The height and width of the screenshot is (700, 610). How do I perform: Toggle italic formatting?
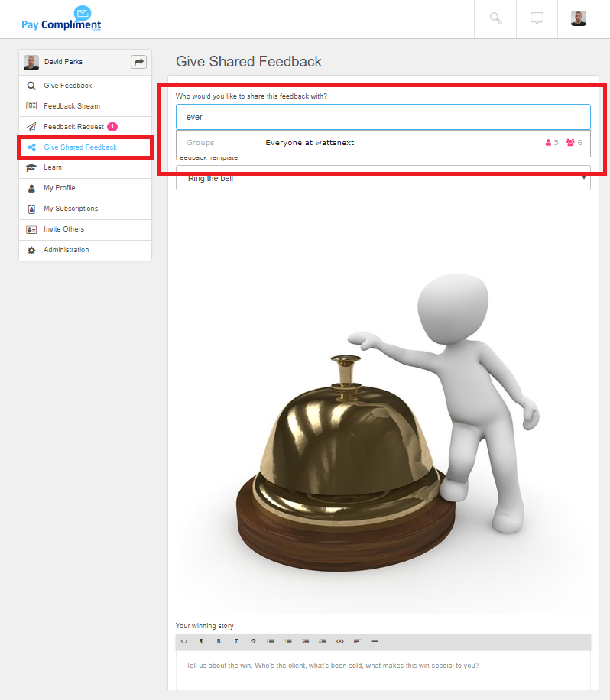tap(236, 641)
